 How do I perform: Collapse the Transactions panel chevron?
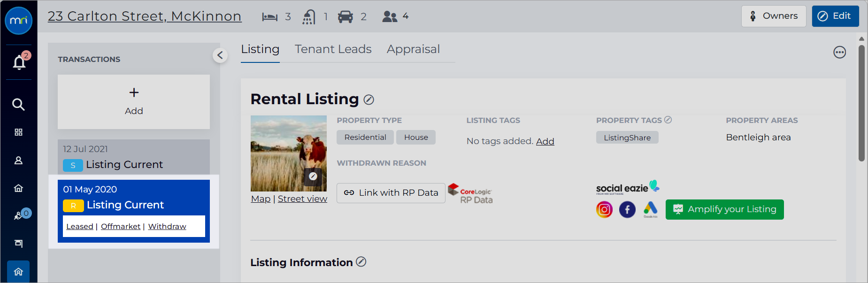point(220,55)
